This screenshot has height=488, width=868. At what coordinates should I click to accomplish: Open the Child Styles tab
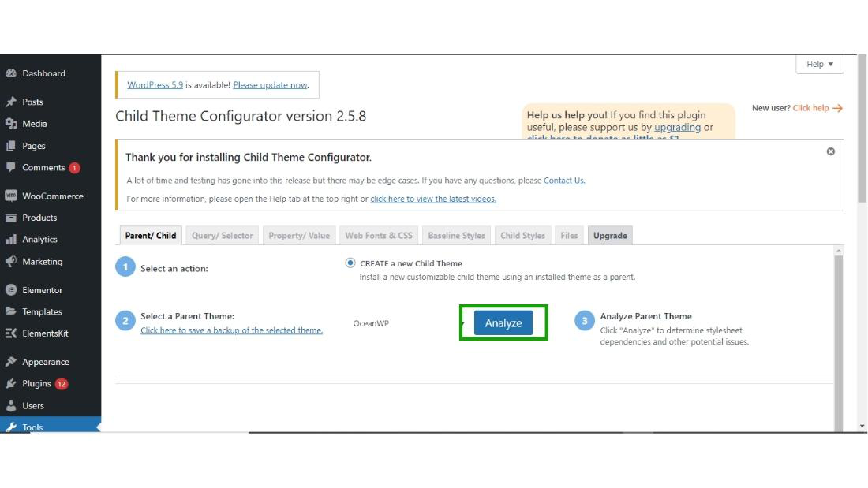point(522,235)
